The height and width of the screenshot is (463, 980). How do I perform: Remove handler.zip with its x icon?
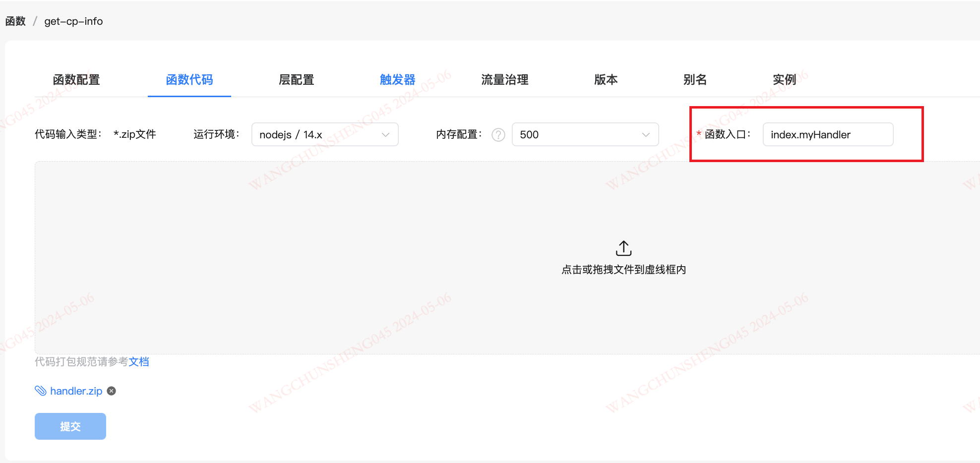pos(112,391)
